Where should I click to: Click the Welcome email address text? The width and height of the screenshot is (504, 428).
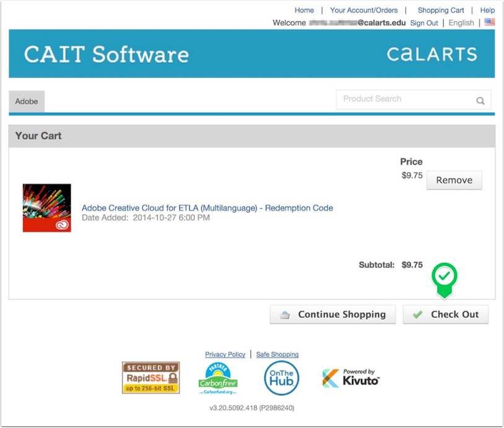(357, 23)
